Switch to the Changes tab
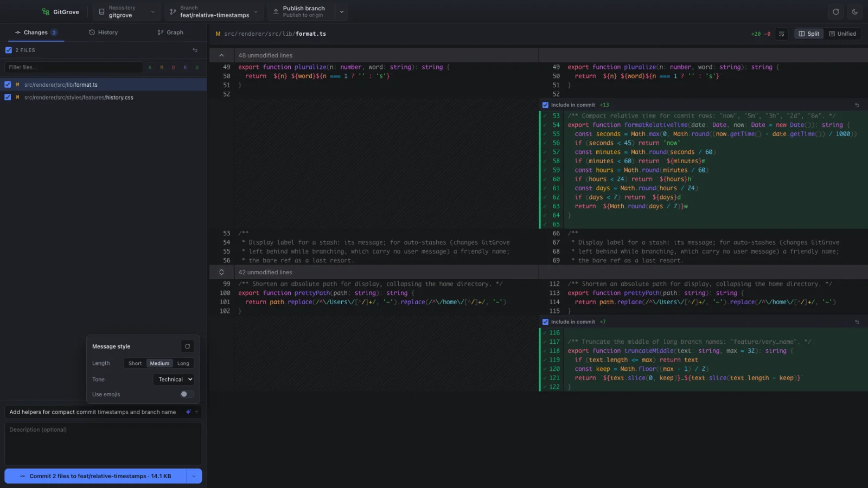868x488 pixels. pos(36,33)
